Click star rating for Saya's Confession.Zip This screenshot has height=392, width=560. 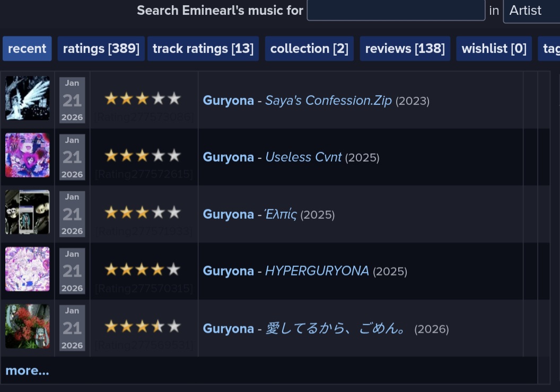coord(142,99)
